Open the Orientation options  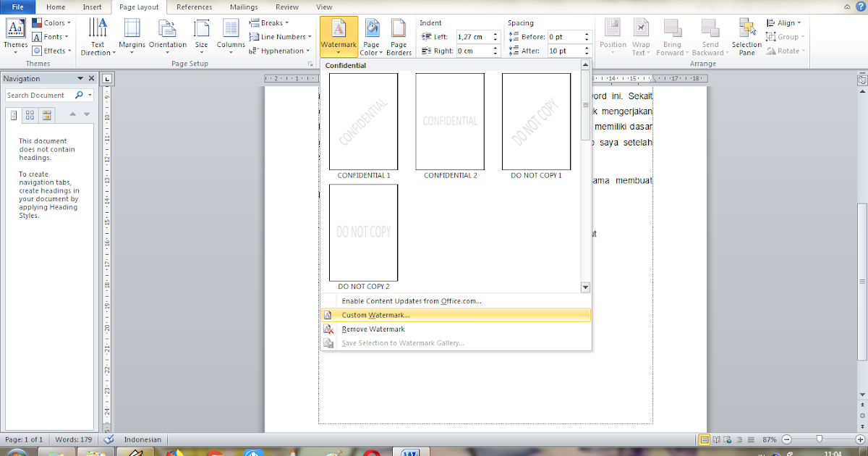tap(167, 36)
